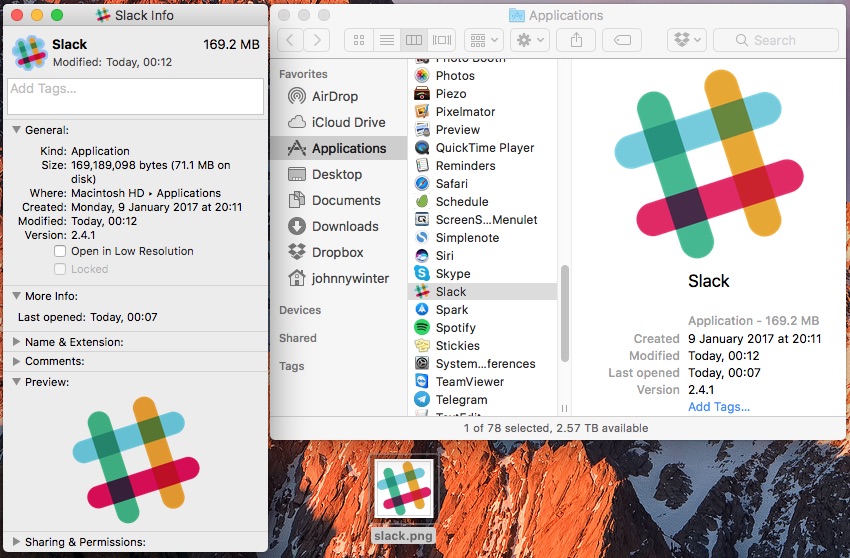Open the Dropbox toolbar dropdown
850x558 pixels.
point(687,40)
